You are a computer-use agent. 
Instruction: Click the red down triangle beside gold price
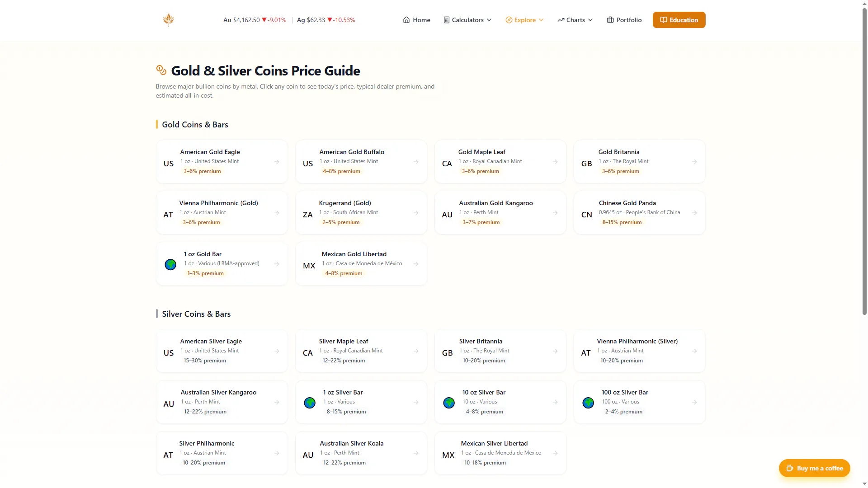click(x=264, y=20)
